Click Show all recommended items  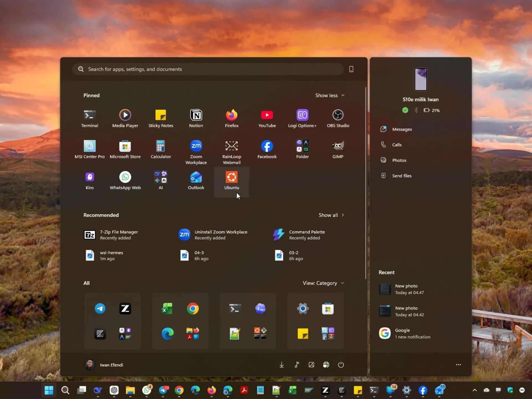(331, 215)
